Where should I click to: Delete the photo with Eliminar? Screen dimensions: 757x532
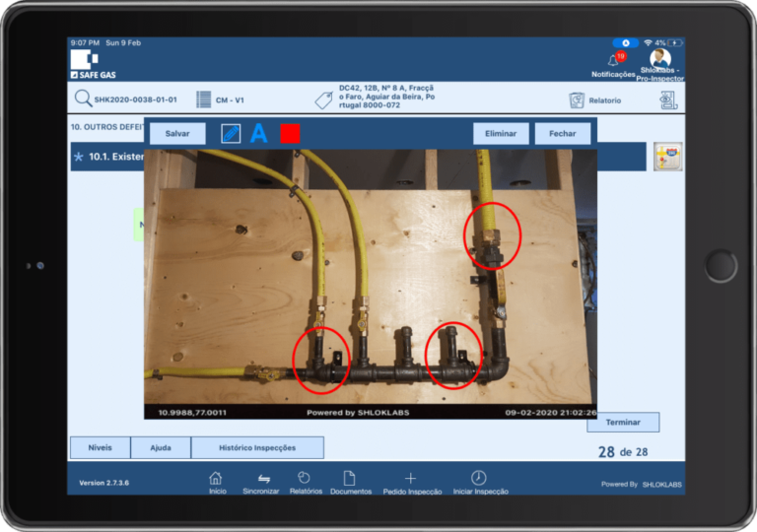(x=501, y=134)
